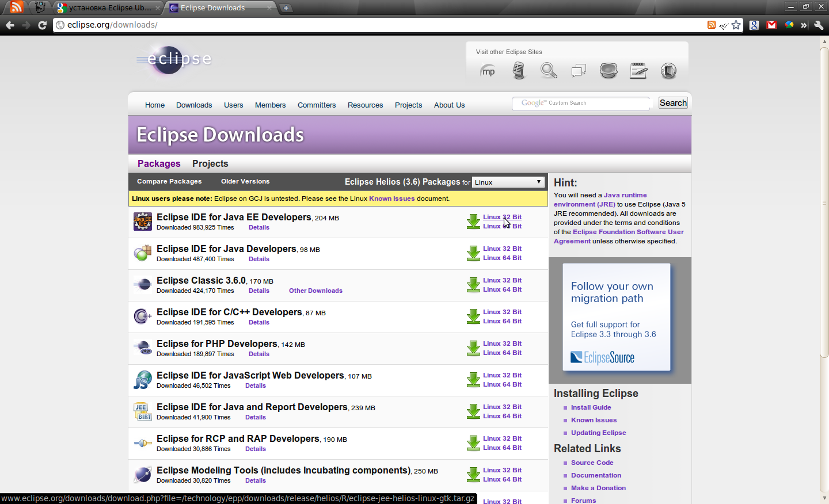Viewport: 829px width, 504px height.
Task: Click the Modeling Tools package icon
Action: [x=143, y=475]
